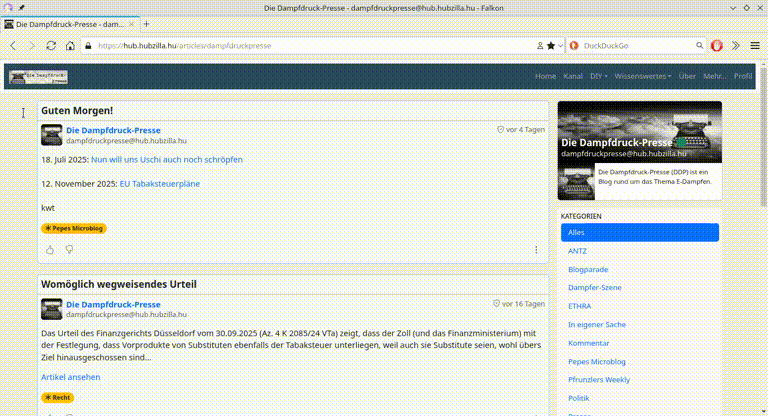Click the DuckDuckGo search field
Image resolution: width=768 pixels, height=416 pixels.
(x=637, y=46)
